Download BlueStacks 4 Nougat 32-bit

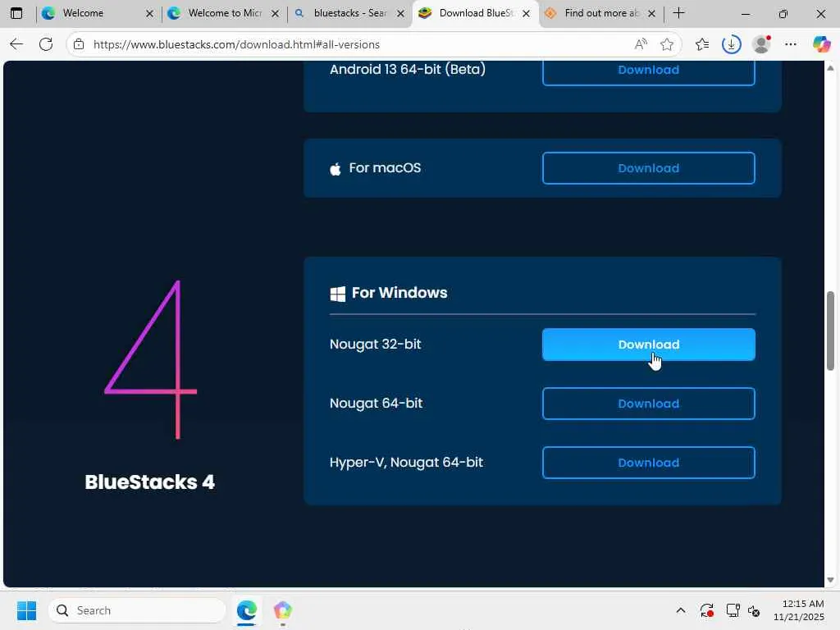point(649,345)
